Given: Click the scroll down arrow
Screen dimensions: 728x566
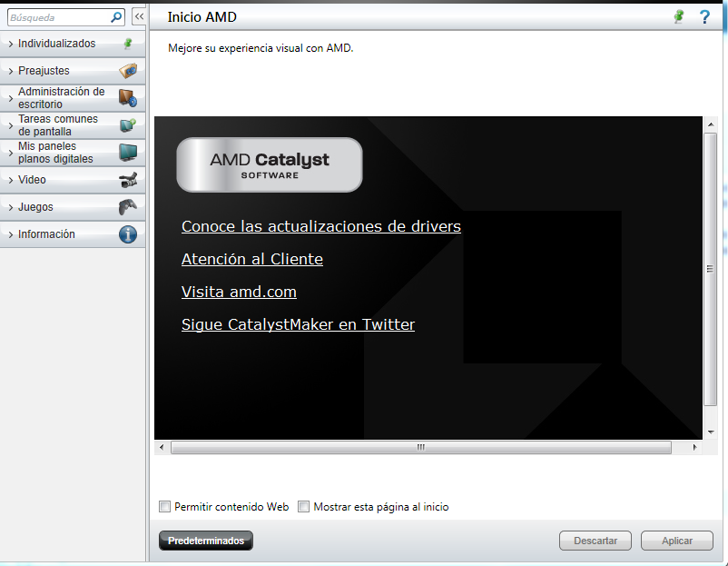Looking at the screenshot, I should [x=711, y=432].
